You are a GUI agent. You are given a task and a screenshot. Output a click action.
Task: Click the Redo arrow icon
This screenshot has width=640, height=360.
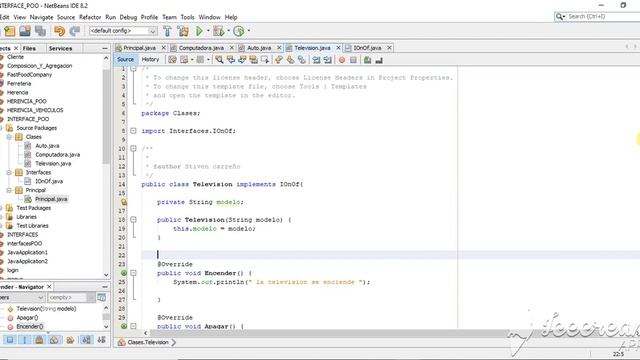point(75,31)
